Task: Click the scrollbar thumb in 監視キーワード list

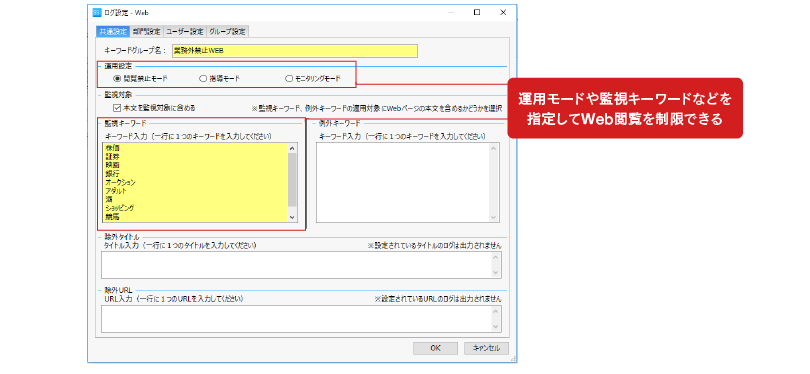Action: tap(292, 180)
